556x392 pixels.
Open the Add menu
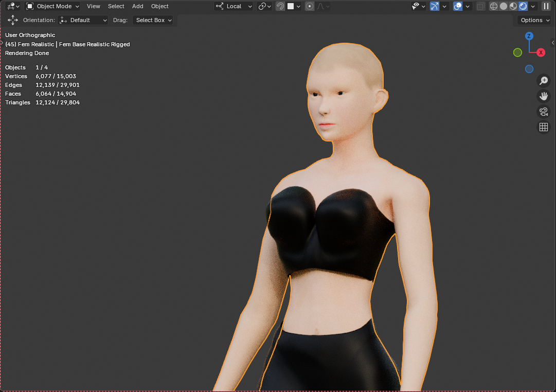click(137, 6)
